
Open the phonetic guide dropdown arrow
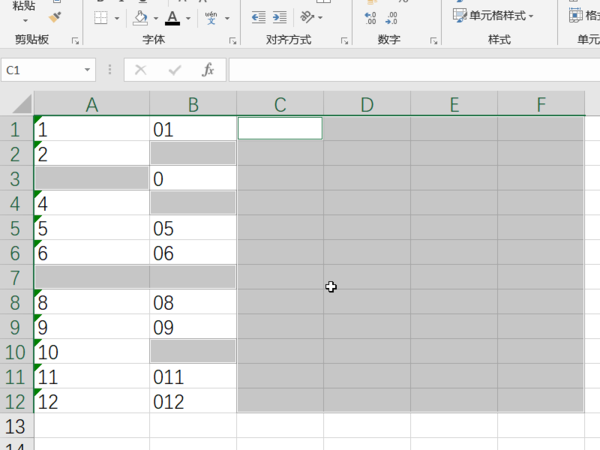pyautogui.click(x=227, y=18)
